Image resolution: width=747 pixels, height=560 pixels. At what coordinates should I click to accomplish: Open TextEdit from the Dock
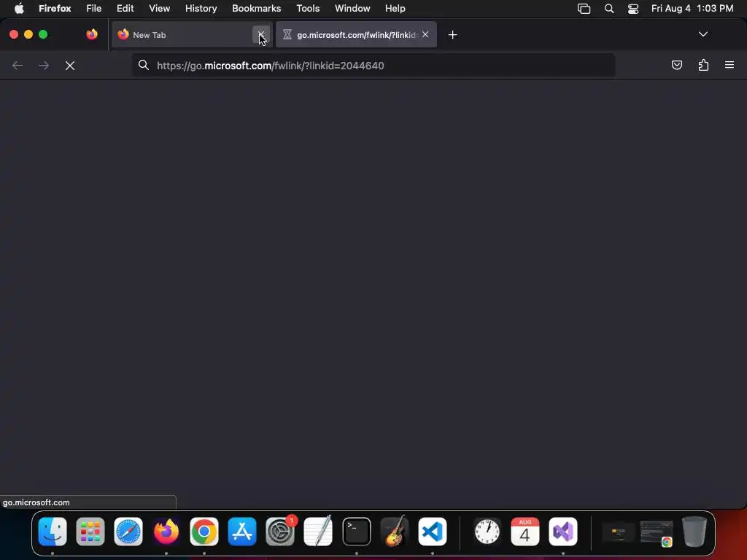click(318, 532)
